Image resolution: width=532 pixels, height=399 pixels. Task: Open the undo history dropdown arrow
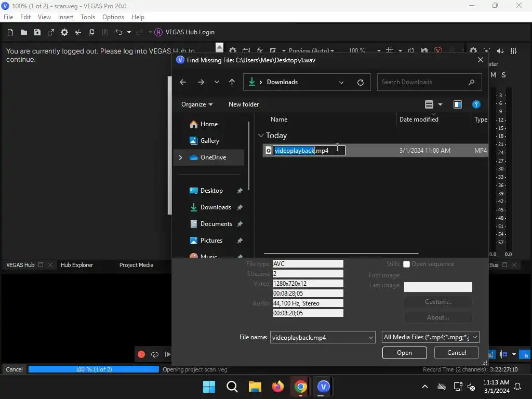coord(129,32)
